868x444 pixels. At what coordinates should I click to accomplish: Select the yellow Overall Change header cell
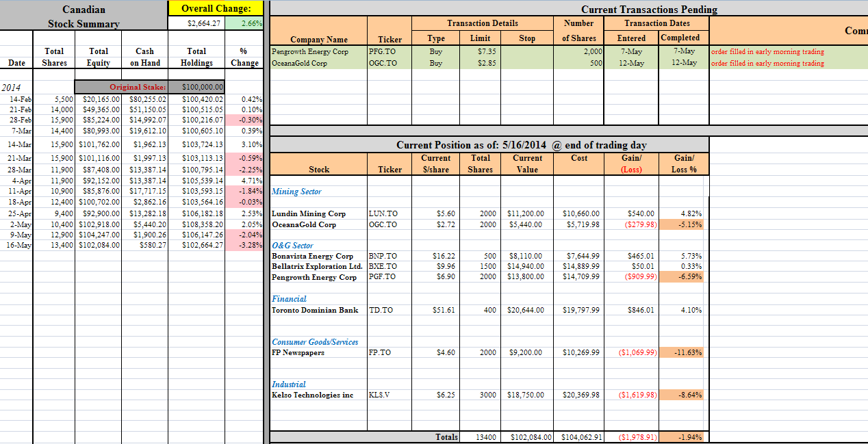(x=216, y=8)
